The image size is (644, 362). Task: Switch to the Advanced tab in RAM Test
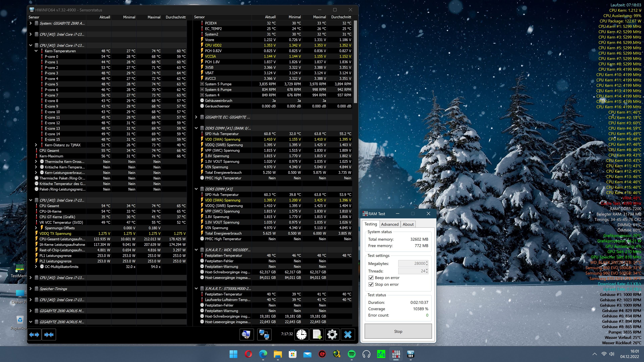pos(390,224)
